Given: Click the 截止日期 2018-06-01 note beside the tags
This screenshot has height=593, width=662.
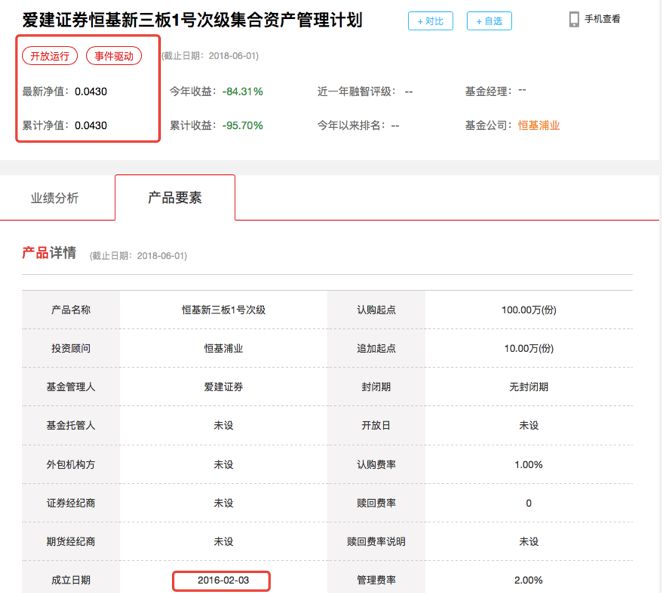Looking at the screenshot, I should click(210, 56).
